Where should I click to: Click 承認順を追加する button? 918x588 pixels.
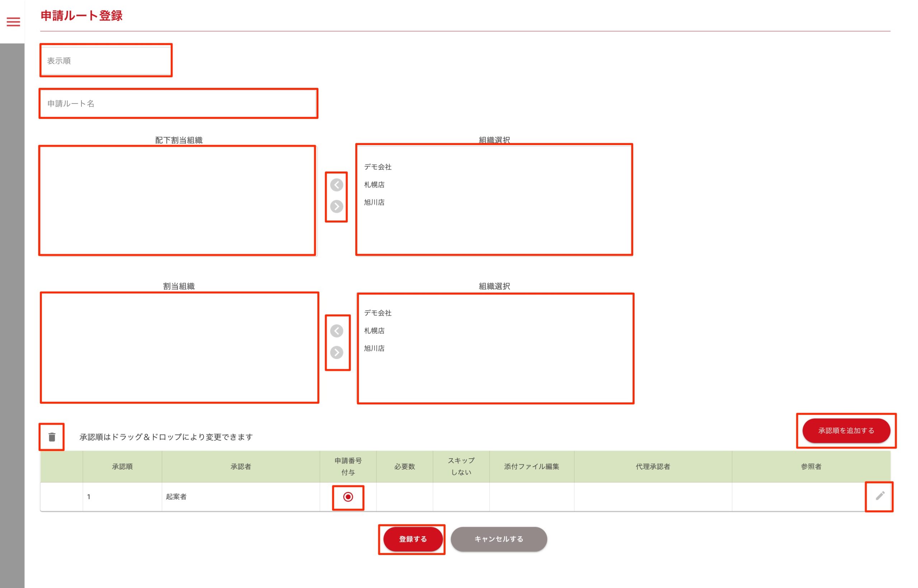[846, 431]
